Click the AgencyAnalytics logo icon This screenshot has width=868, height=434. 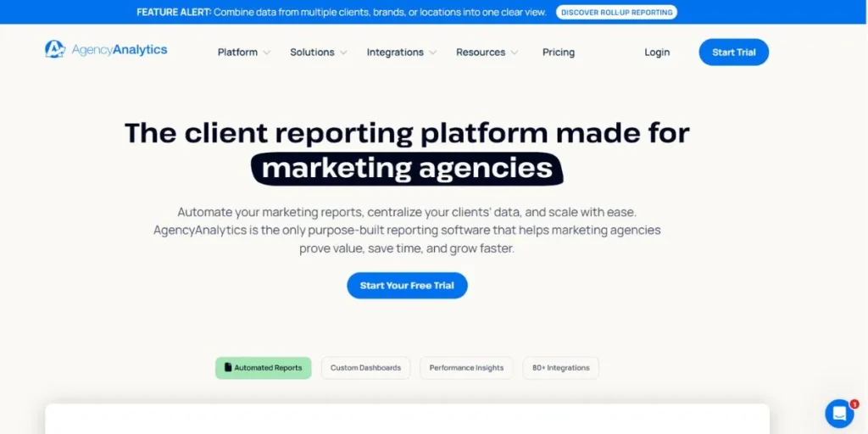point(55,49)
